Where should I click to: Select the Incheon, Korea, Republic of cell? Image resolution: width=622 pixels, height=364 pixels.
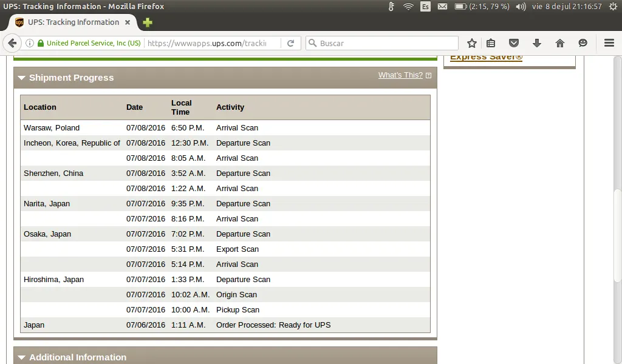coord(72,143)
